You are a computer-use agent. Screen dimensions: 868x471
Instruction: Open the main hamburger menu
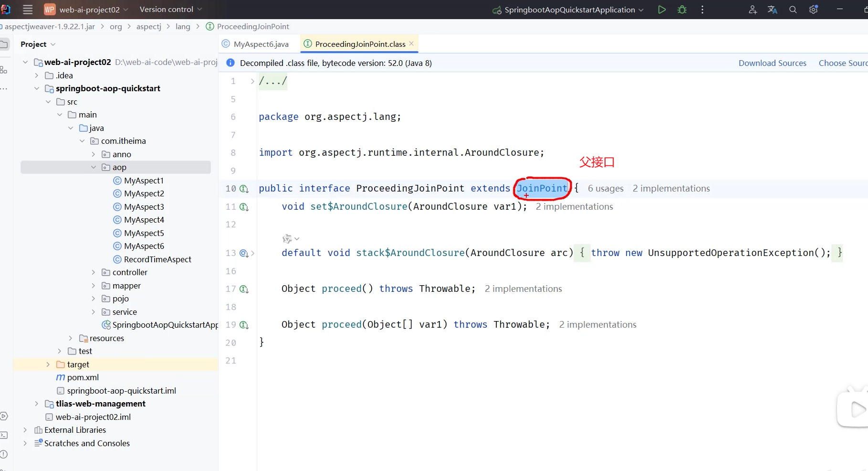click(x=28, y=10)
